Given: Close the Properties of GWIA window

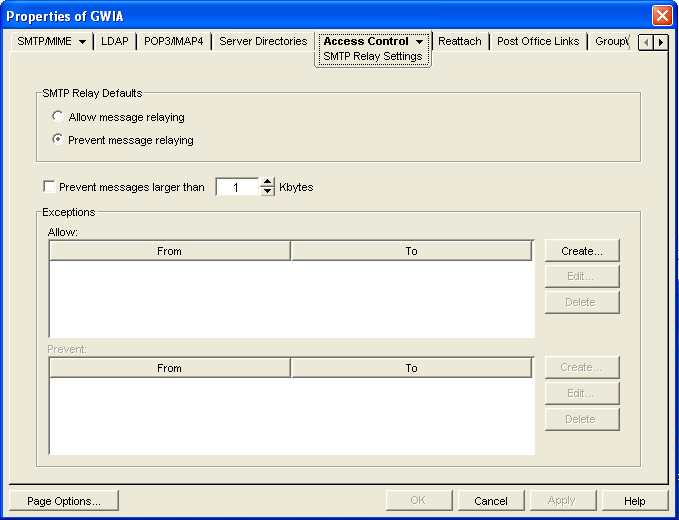Looking at the screenshot, I should (x=661, y=16).
